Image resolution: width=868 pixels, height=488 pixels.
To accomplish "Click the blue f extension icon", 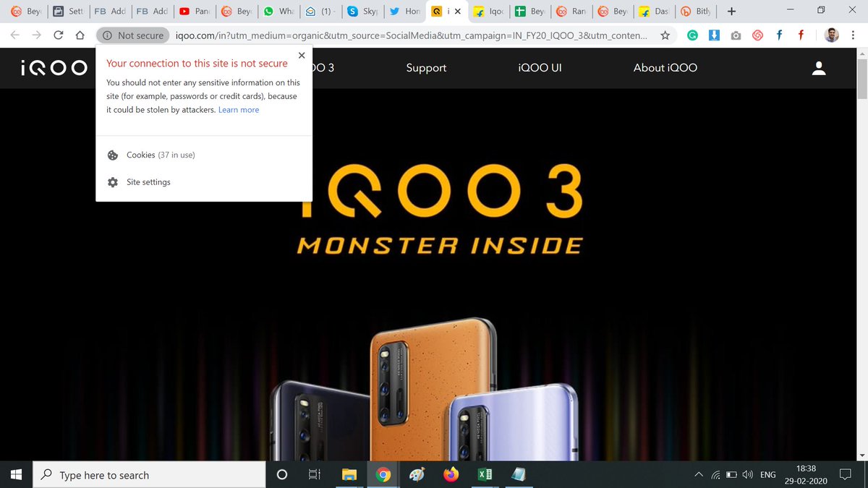I will click(779, 35).
